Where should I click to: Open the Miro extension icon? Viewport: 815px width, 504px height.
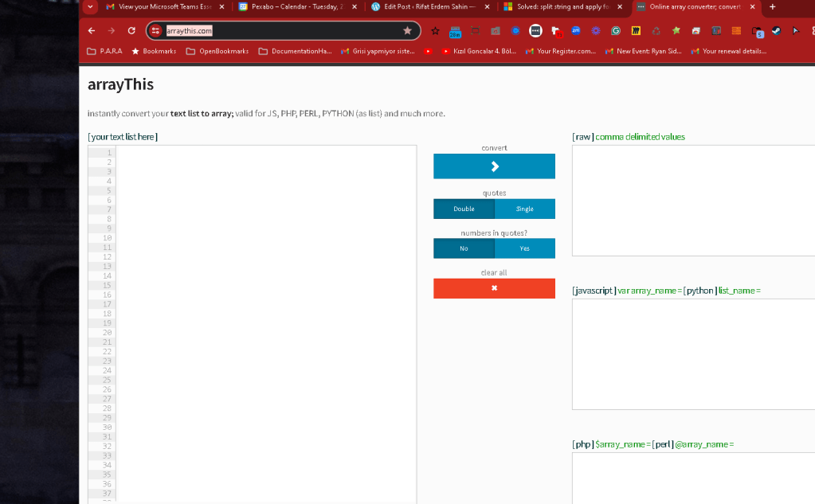pyautogui.click(x=636, y=31)
